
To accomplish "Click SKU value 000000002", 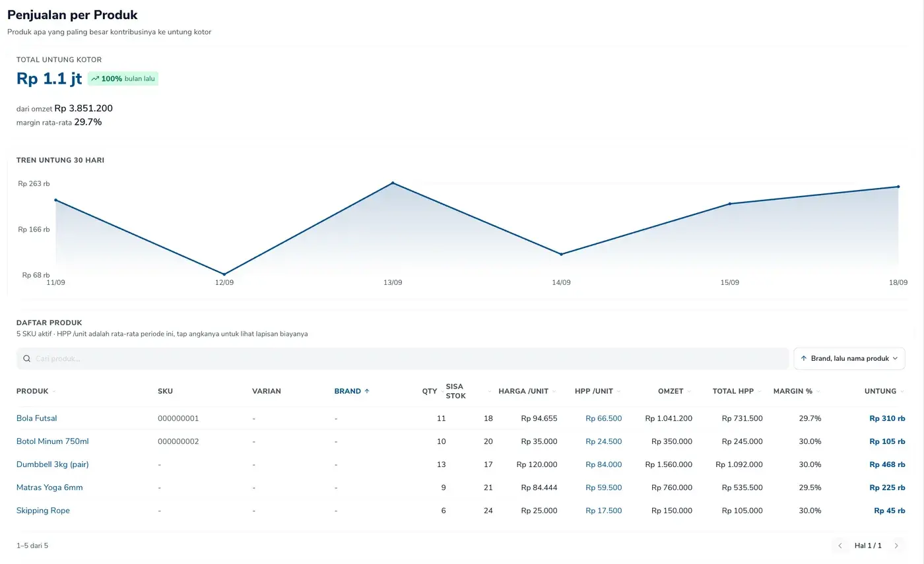I will click(178, 441).
